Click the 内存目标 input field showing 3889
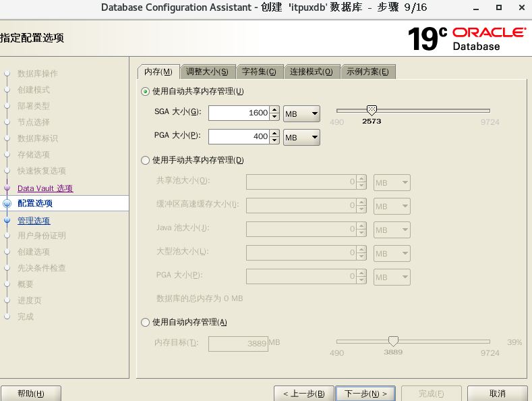 [x=238, y=344]
